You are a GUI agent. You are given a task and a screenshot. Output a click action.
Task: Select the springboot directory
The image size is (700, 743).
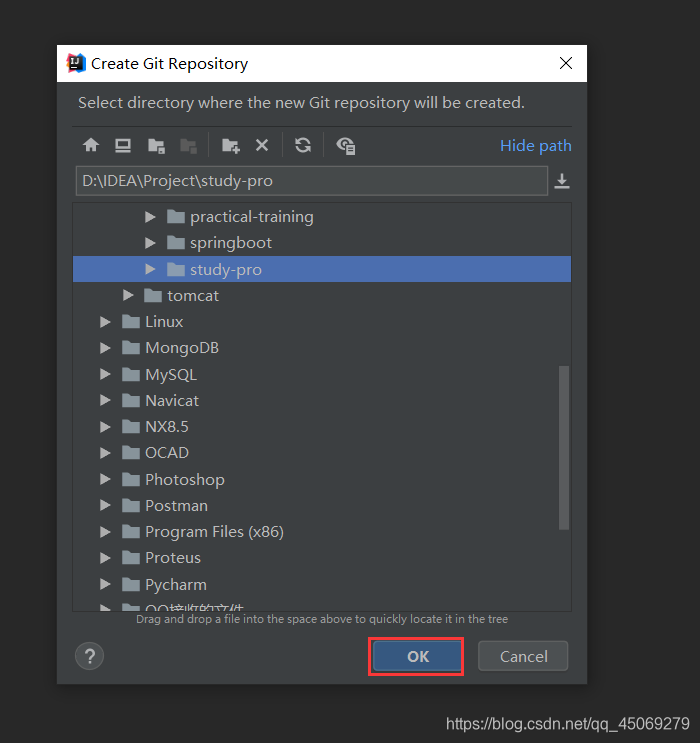point(231,243)
